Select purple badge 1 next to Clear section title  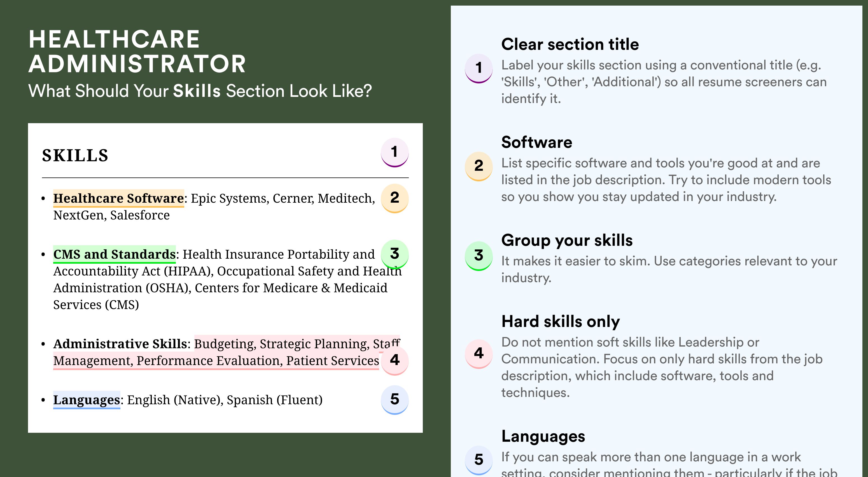[x=479, y=68]
